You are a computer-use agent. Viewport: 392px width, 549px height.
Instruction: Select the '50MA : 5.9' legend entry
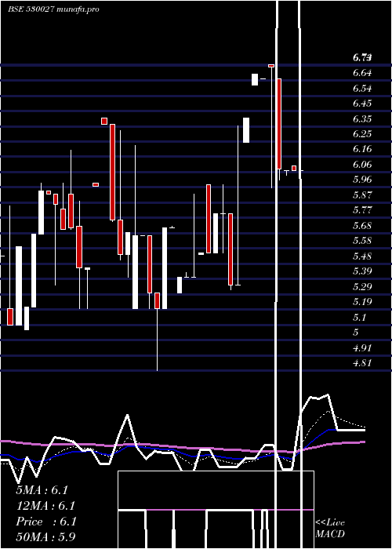[x=45, y=536]
